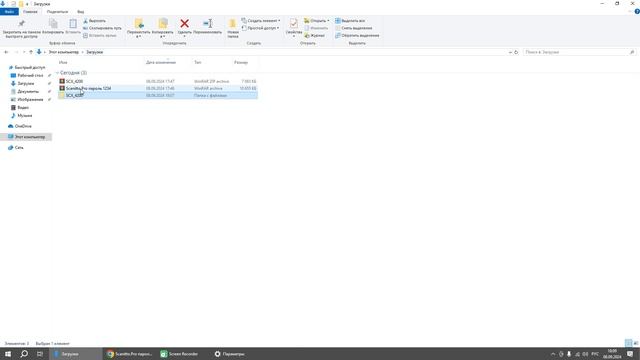The width and height of the screenshot is (640, 360).
Task: Go up one level with Up arrow
Action: coord(31,52)
